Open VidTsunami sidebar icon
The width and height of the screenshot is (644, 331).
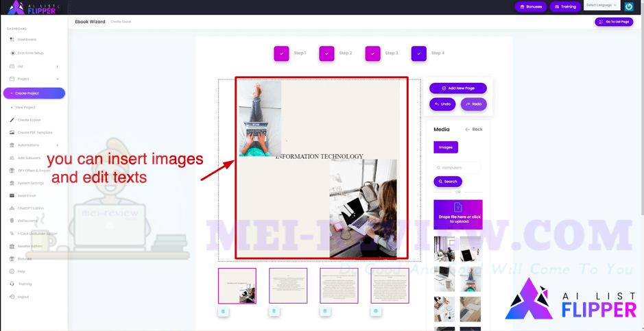pos(12,221)
